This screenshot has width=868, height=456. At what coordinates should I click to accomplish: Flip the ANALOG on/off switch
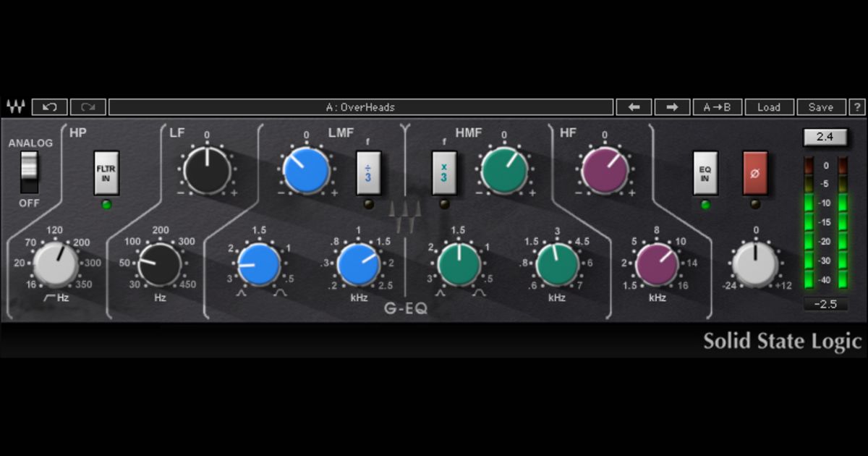[29, 173]
